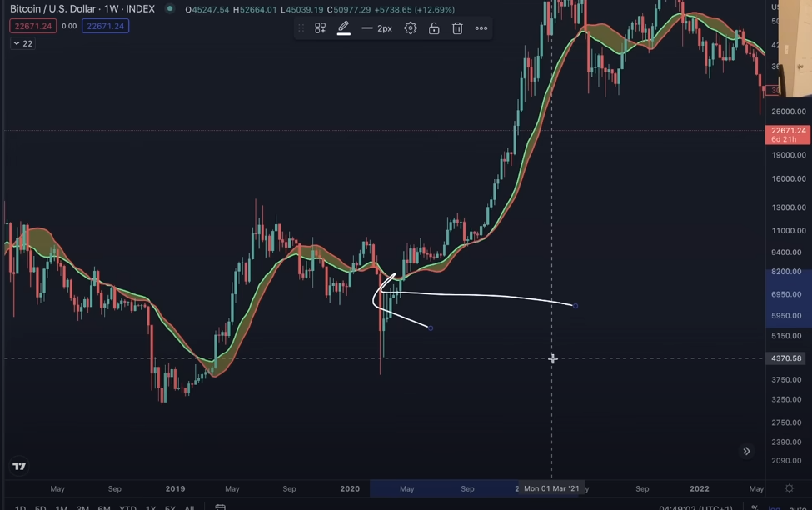
Task: Delete the selected drawing with trash icon
Action: coord(457,28)
